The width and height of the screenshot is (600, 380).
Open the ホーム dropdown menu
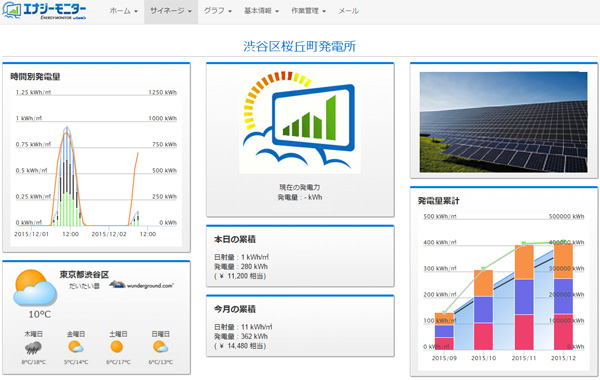tap(124, 11)
